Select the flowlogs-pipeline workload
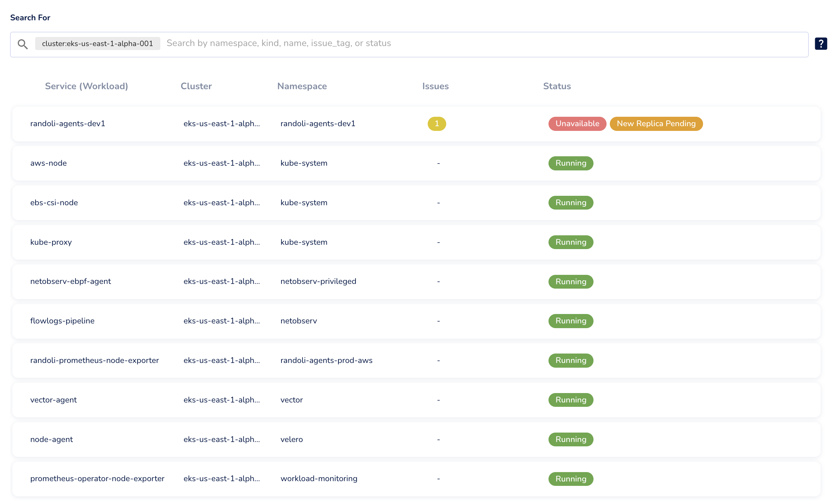This screenshot has width=838, height=504. pyautogui.click(x=62, y=321)
